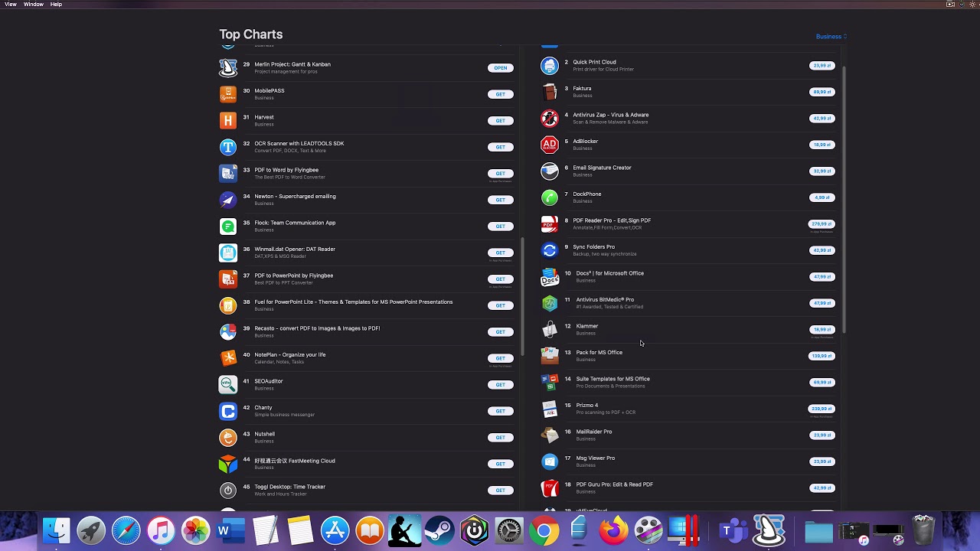980x551 pixels.
Task: Click the Winmail.dat Opener app icon
Action: point(228,253)
